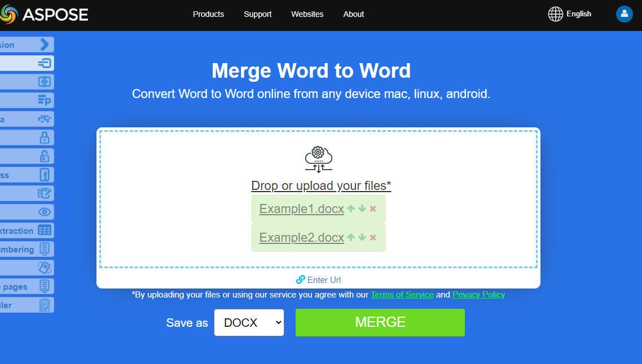The width and height of the screenshot is (642, 364).
Task: Open the table extraction sidebar item
Action: click(44, 230)
